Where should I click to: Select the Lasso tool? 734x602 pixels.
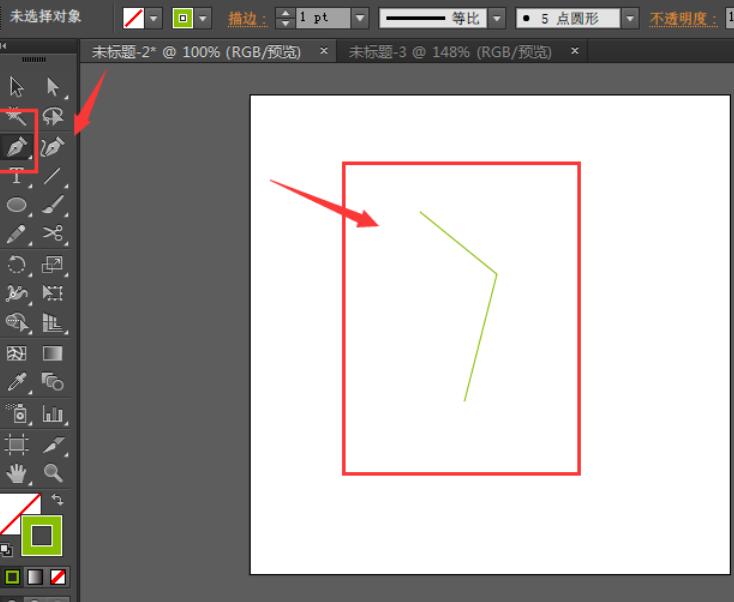point(52,117)
